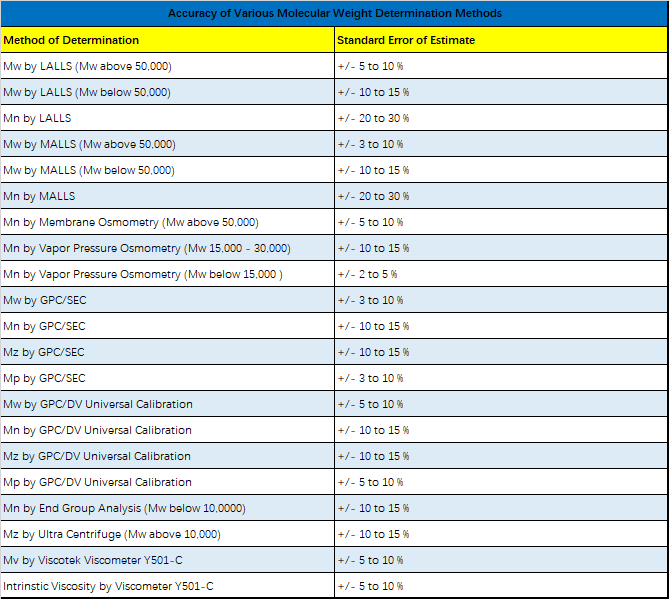Viewport: 669px width, 599px height.
Task: Click the table title about Molecular Weight Determination Methods
Action: point(334,13)
